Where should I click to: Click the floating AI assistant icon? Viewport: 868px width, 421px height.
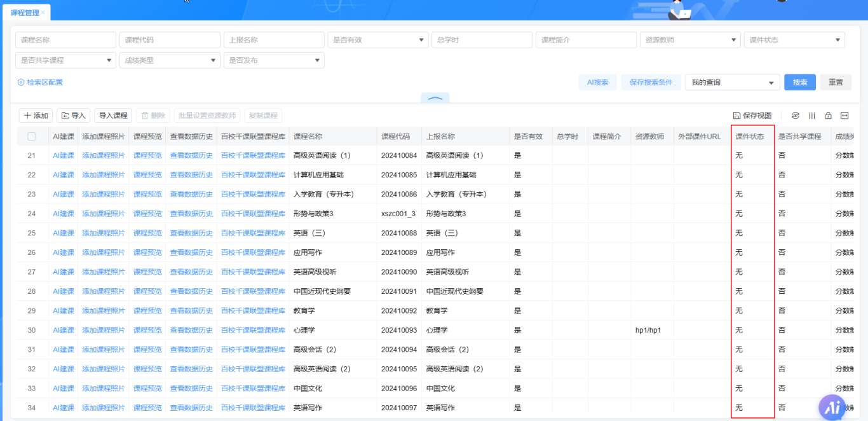[833, 408]
